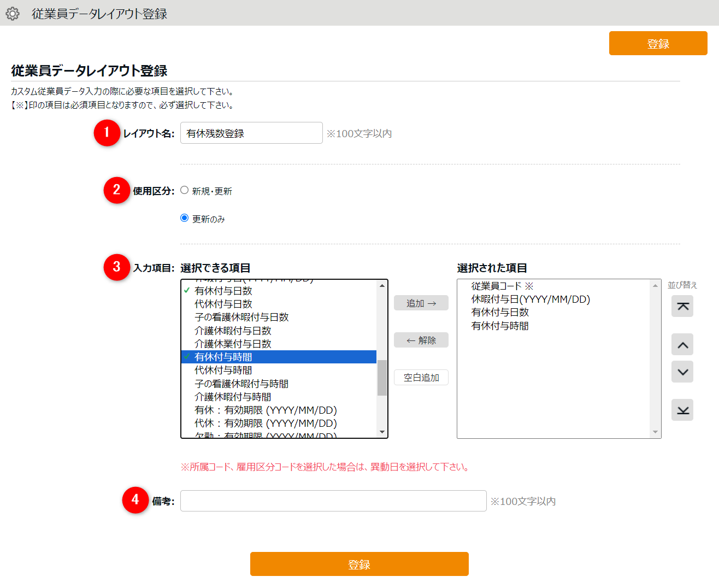Click the 空白追加 button
The width and height of the screenshot is (719, 588).
[x=421, y=378]
